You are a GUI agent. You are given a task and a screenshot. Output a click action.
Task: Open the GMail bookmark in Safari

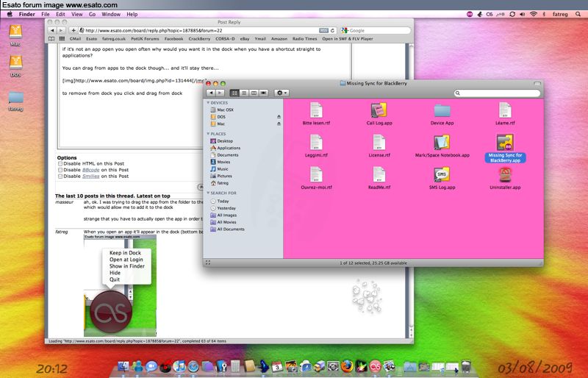coord(75,39)
